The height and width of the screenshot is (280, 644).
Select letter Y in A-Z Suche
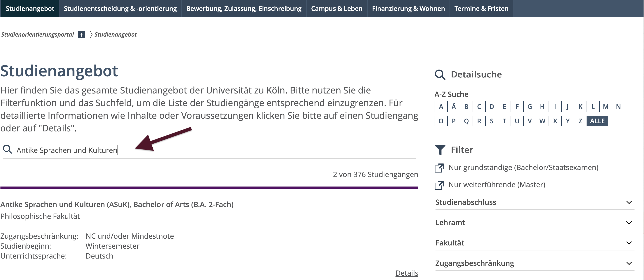(568, 121)
